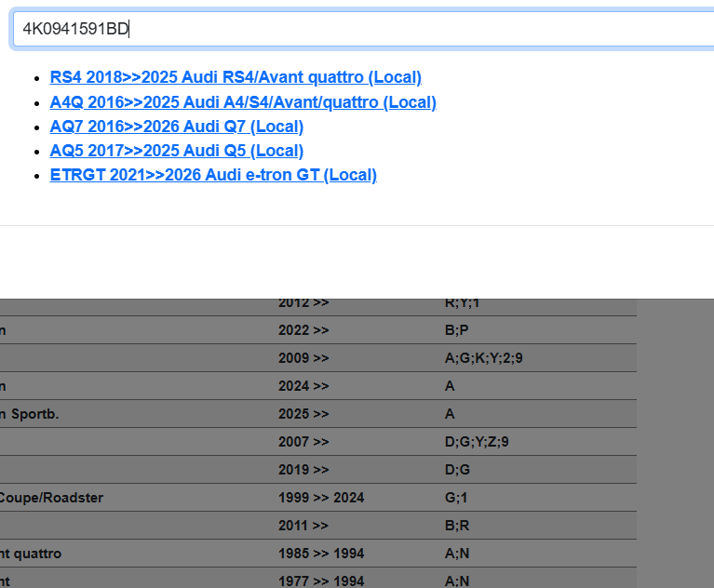Click the 2009 >> year cell
This screenshot has width=714, height=588.
(x=303, y=358)
